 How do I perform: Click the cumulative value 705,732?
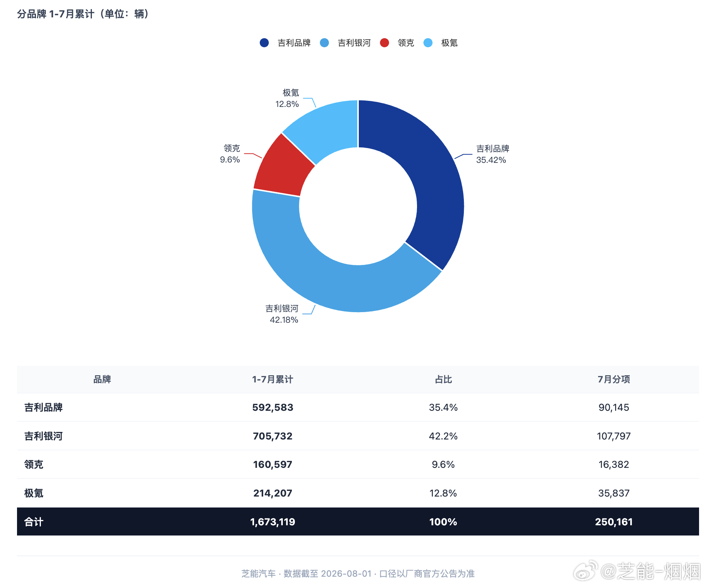coord(273,436)
